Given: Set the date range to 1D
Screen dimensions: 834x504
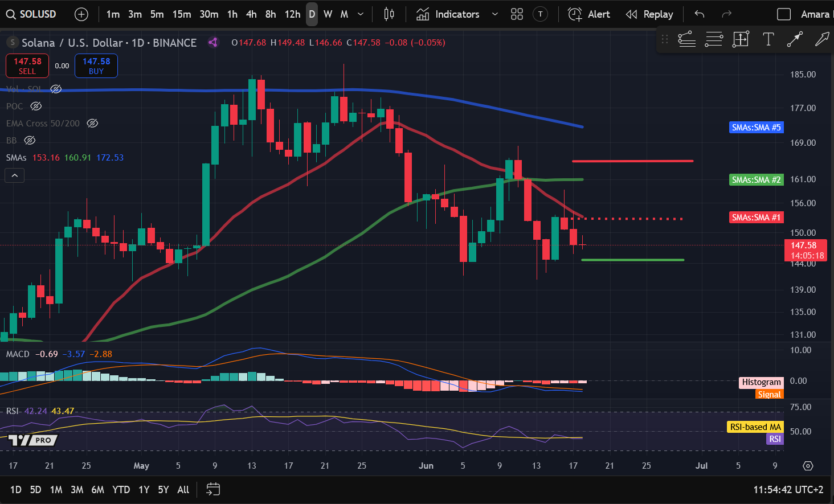Looking at the screenshot, I should pyautogui.click(x=16, y=489).
